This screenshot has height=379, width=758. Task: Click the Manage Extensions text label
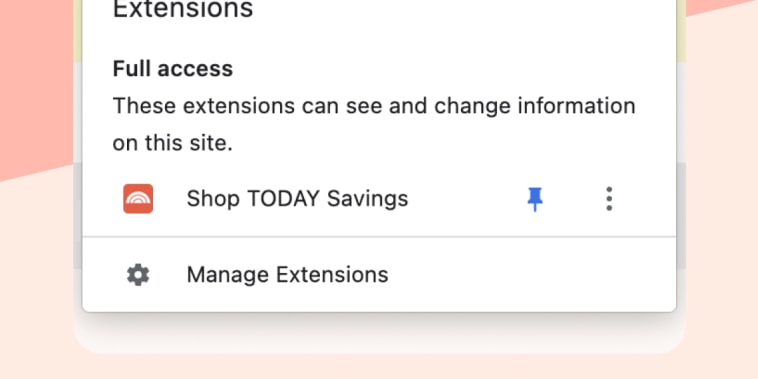coord(287,275)
